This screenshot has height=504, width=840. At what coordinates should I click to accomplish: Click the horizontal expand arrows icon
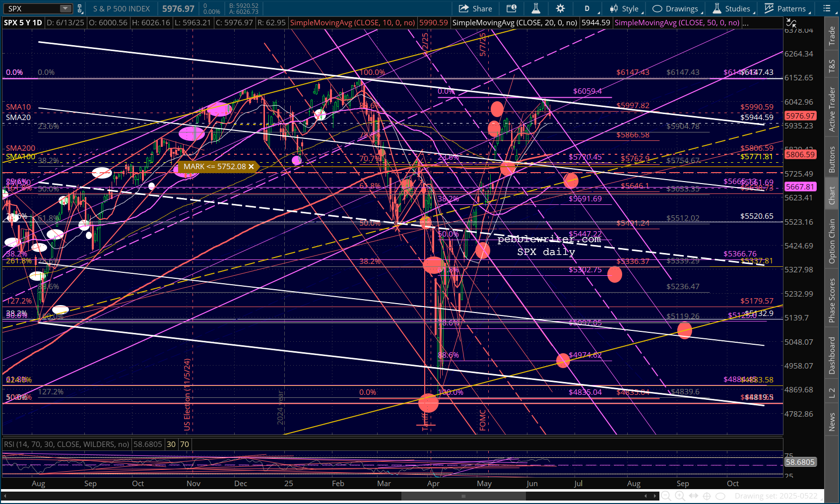(x=694, y=496)
